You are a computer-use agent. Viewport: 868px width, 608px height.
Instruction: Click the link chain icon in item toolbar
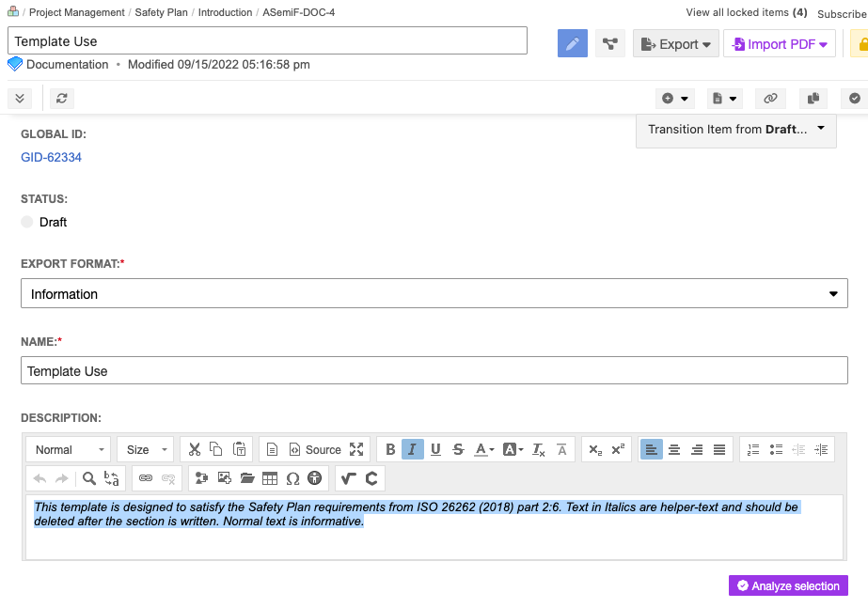pos(770,99)
